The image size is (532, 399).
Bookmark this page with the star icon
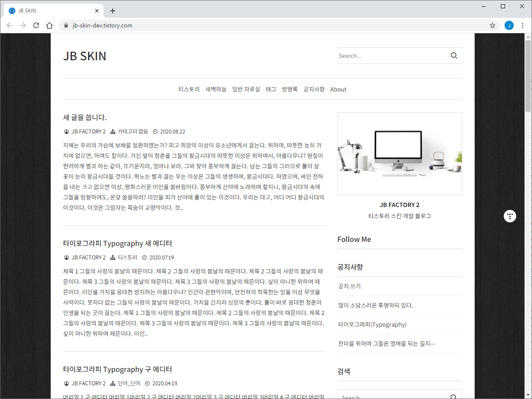493,25
